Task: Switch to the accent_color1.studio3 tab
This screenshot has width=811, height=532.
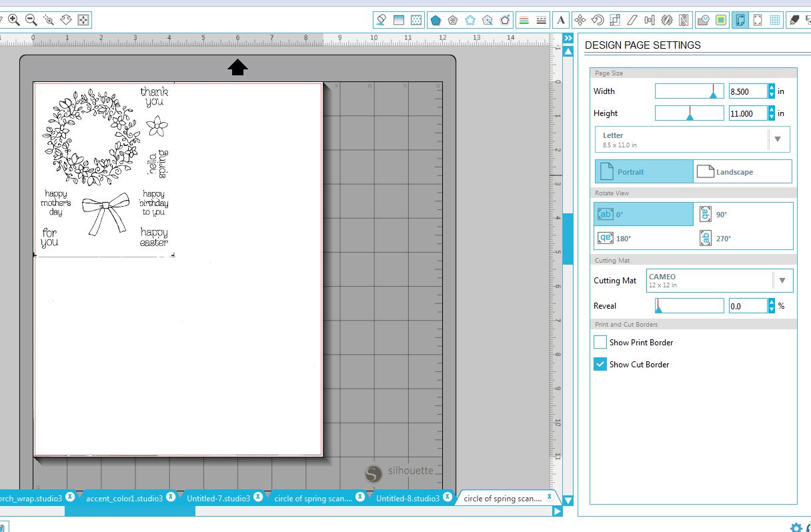Action: [x=124, y=498]
